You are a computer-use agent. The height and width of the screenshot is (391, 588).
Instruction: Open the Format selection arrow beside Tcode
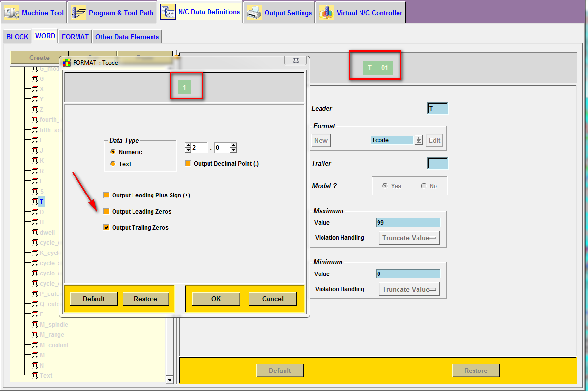[418, 140]
